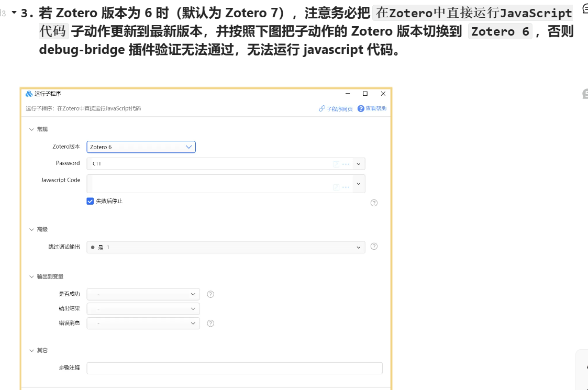Open the 查看帮助 link
Screen dimensions: 588x390
tap(372, 108)
